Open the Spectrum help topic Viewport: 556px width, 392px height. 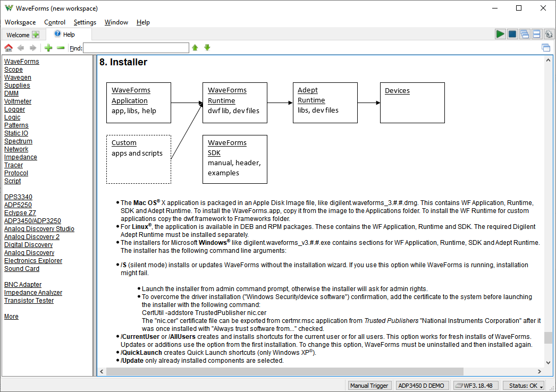click(18, 141)
